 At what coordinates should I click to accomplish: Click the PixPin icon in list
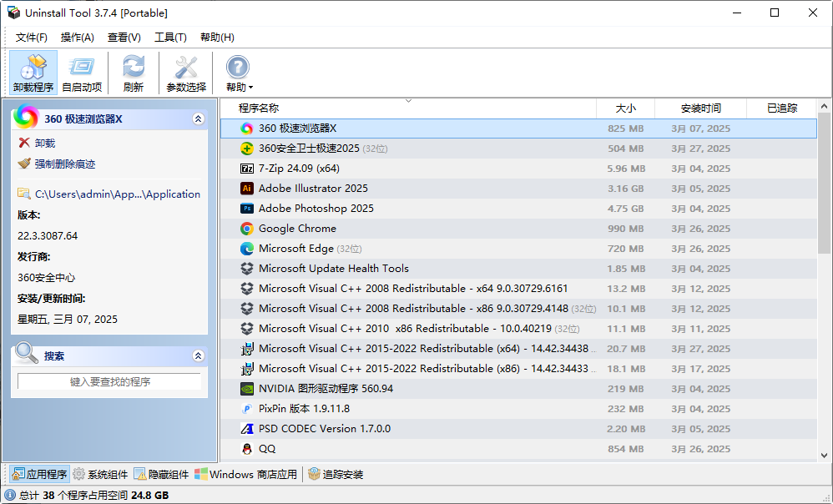[x=246, y=409]
